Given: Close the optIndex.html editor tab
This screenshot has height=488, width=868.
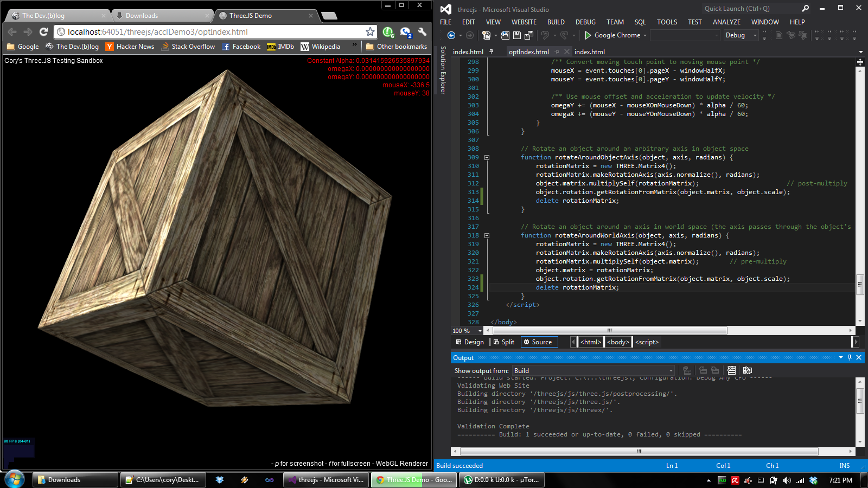Looking at the screenshot, I should pos(567,52).
